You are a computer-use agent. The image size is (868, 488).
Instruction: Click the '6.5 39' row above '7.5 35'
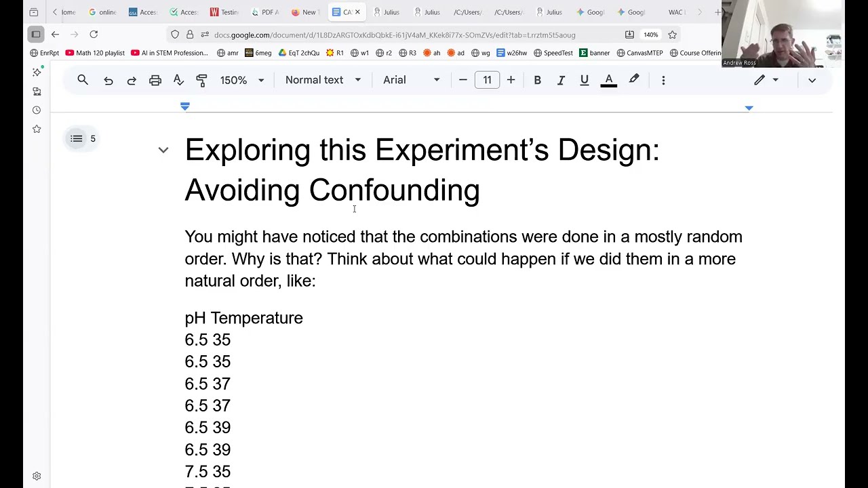click(208, 449)
